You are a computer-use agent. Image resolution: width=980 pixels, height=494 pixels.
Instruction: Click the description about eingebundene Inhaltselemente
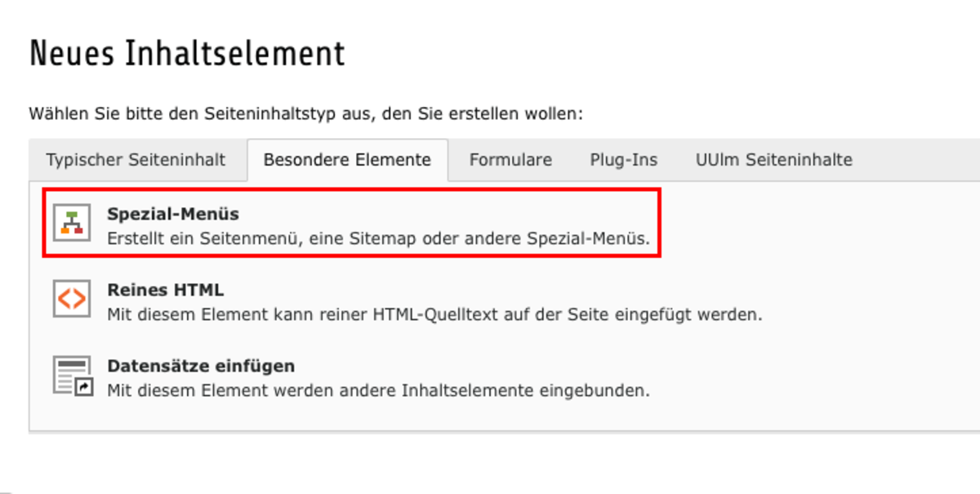(378, 390)
